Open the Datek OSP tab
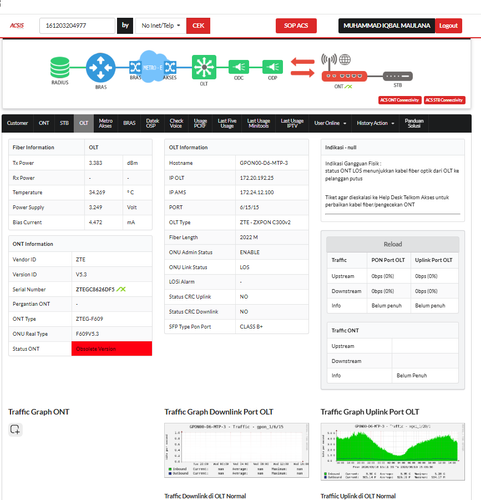The width and height of the screenshot is (481, 500). 152,123
